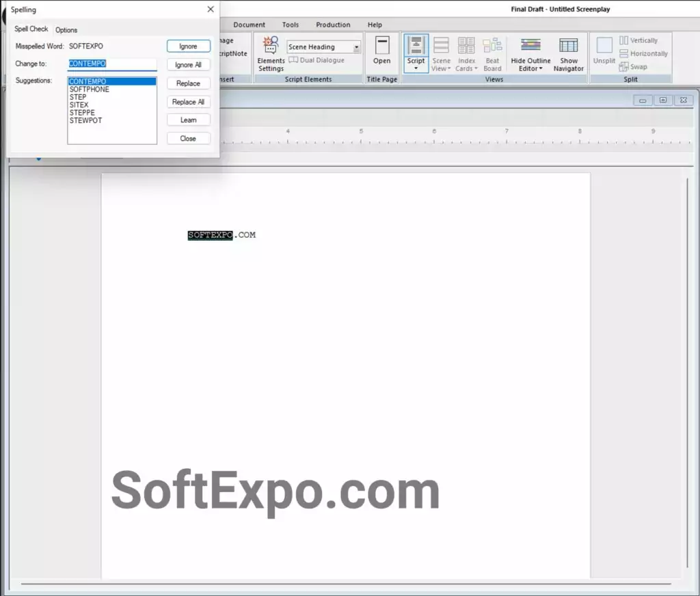This screenshot has height=596, width=700.
Task: Select SOFTPHONE from the suggestions list
Action: pyautogui.click(x=89, y=89)
